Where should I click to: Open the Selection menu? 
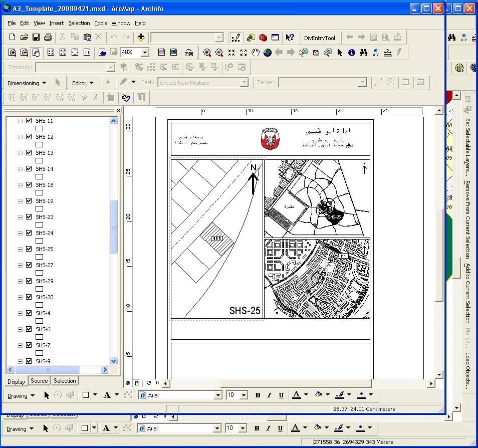pyautogui.click(x=79, y=23)
